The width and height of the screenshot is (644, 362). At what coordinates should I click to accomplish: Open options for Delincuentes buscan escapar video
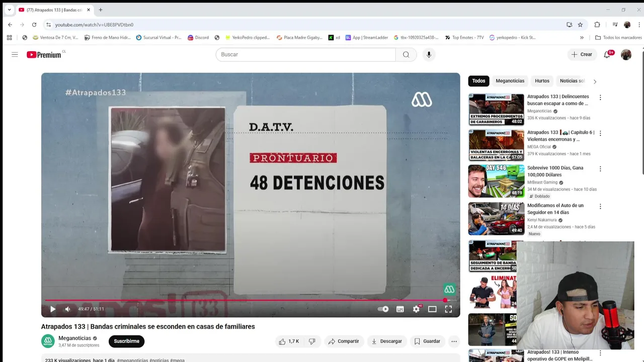click(x=600, y=98)
